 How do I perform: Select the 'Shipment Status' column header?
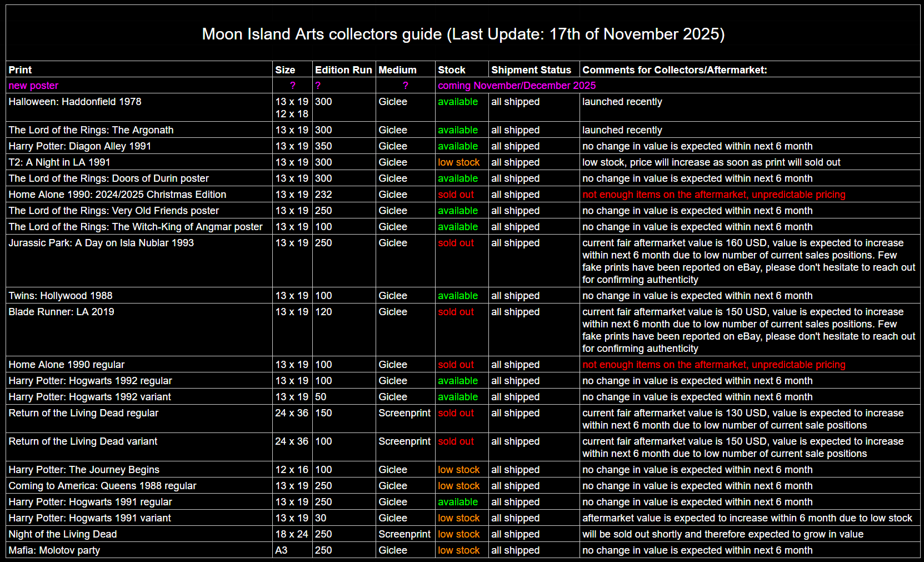[531, 70]
